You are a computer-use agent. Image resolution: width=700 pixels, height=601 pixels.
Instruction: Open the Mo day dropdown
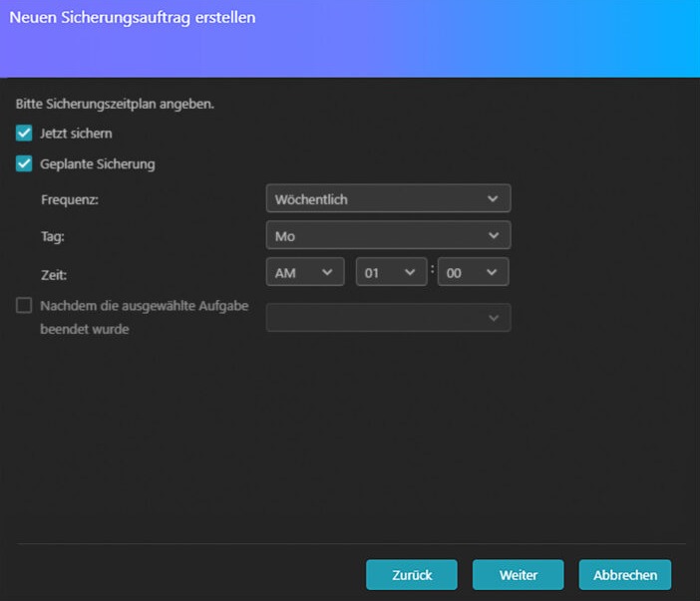(x=389, y=235)
